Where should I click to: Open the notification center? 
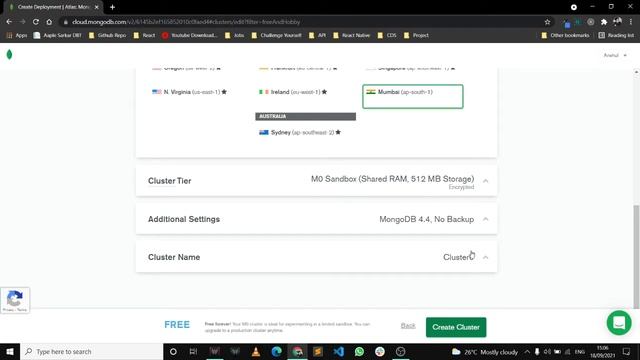coord(627,351)
